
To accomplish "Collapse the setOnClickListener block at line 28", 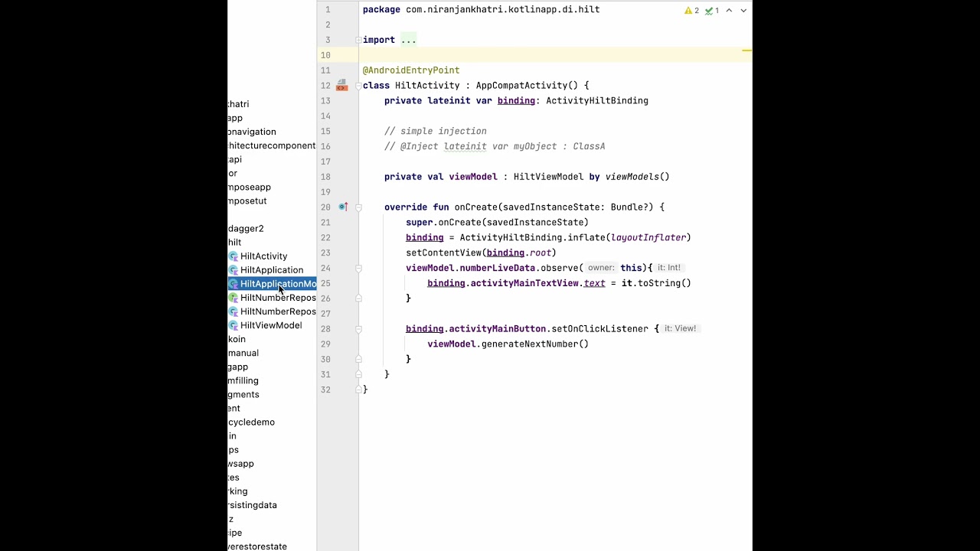I will 358,329.
